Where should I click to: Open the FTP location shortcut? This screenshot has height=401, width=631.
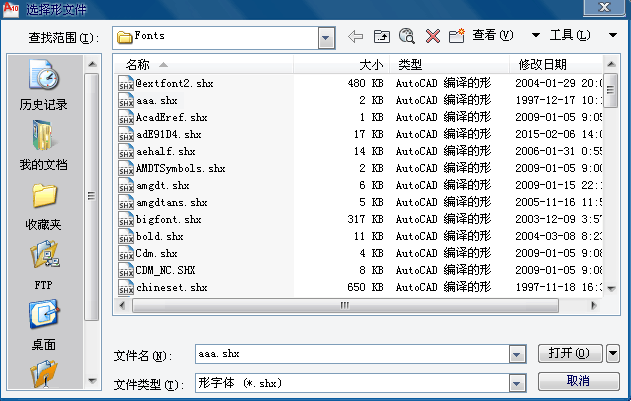pyautogui.click(x=43, y=266)
